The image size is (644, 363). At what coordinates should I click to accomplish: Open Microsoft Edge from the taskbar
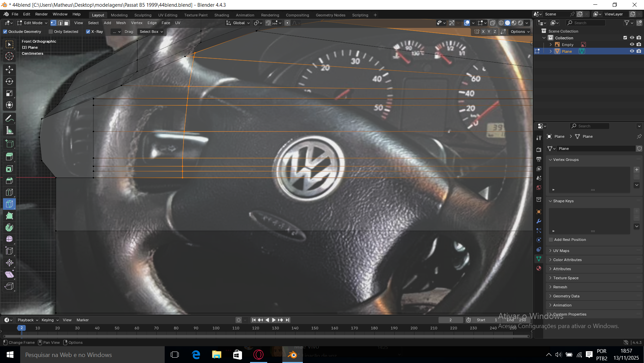(x=196, y=355)
